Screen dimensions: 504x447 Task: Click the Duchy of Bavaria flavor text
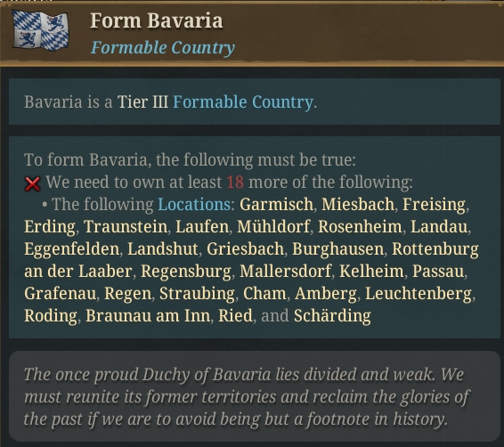(248, 397)
